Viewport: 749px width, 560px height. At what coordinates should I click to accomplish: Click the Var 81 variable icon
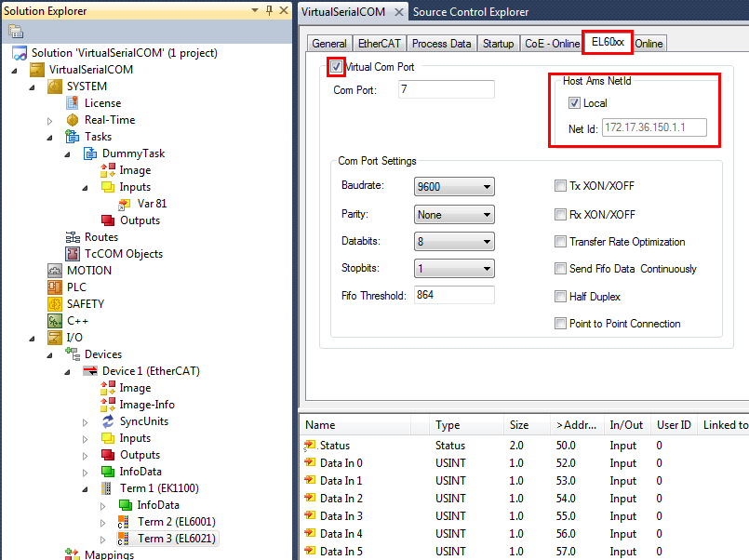[125, 204]
